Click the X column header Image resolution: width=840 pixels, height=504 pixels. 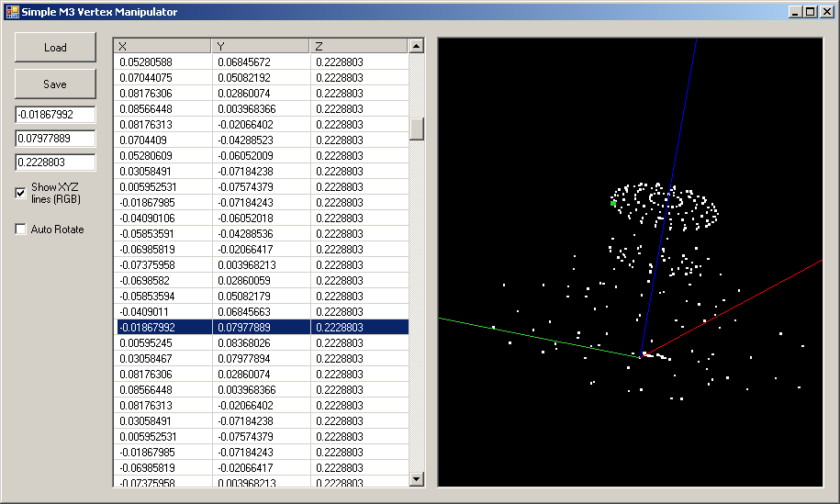click(x=162, y=46)
